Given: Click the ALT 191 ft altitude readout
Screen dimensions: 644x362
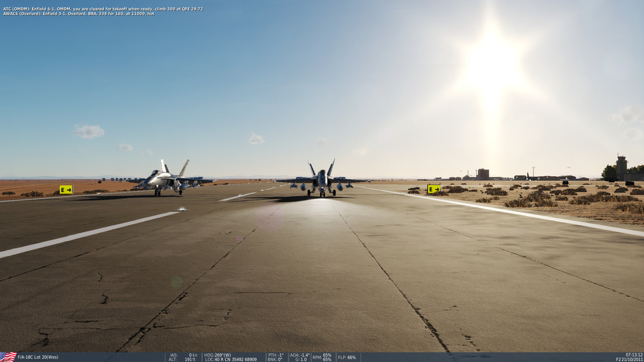Looking at the screenshot, I should (x=183, y=359).
